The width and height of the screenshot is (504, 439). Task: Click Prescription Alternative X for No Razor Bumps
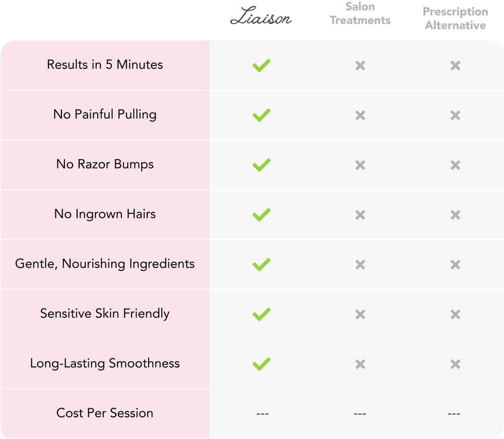[x=455, y=165]
